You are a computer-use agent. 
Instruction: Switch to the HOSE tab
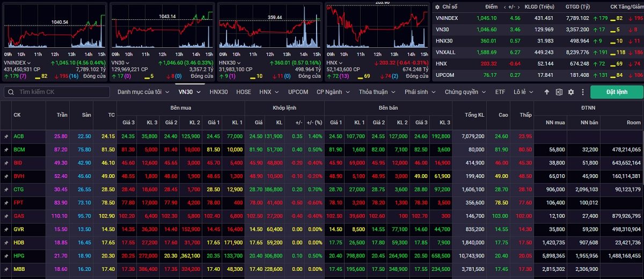pyautogui.click(x=244, y=92)
